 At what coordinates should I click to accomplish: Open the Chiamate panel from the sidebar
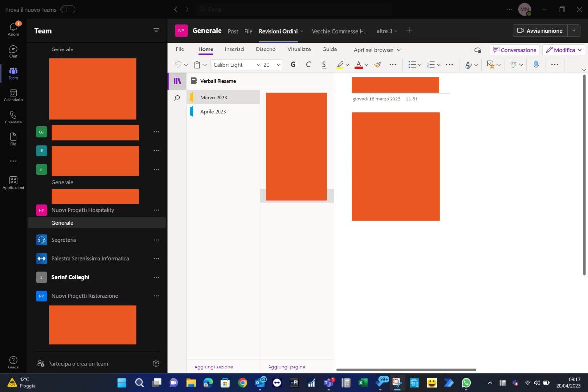coord(13,116)
